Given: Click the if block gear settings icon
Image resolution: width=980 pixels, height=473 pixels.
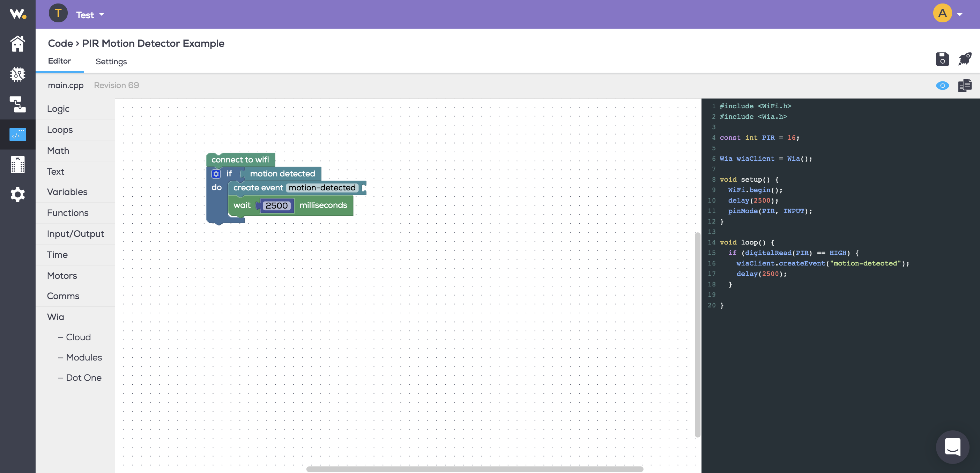Looking at the screenshot, I should coord(216,174).
